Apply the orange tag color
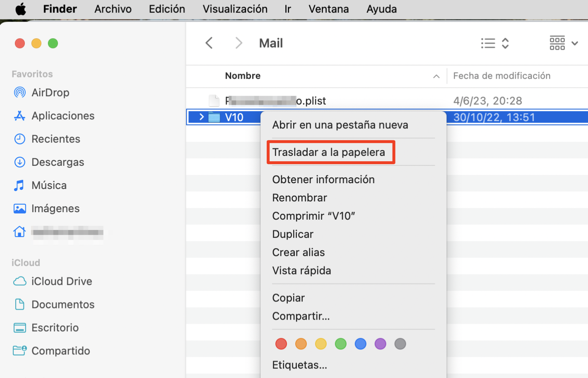Viewport: 588px width, 378px height. [x=301, y=344]
